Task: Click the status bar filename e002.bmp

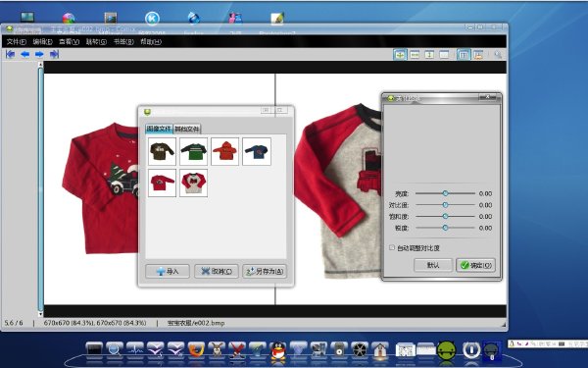Action: click(x=196, y=323)
